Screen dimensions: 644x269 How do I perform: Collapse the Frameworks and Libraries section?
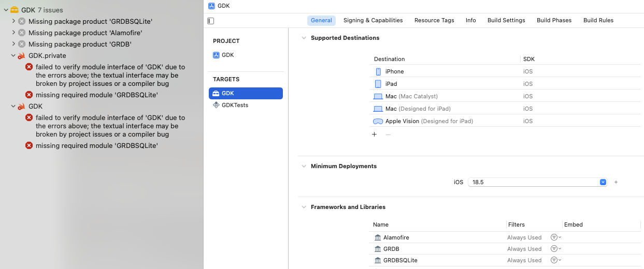(304, 207)
